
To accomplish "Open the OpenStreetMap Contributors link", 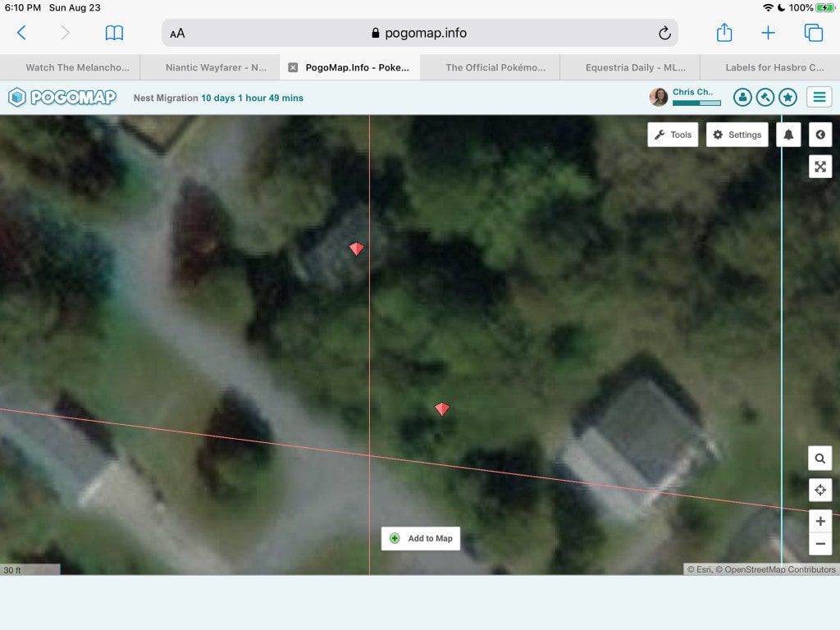I will point(780,569).
